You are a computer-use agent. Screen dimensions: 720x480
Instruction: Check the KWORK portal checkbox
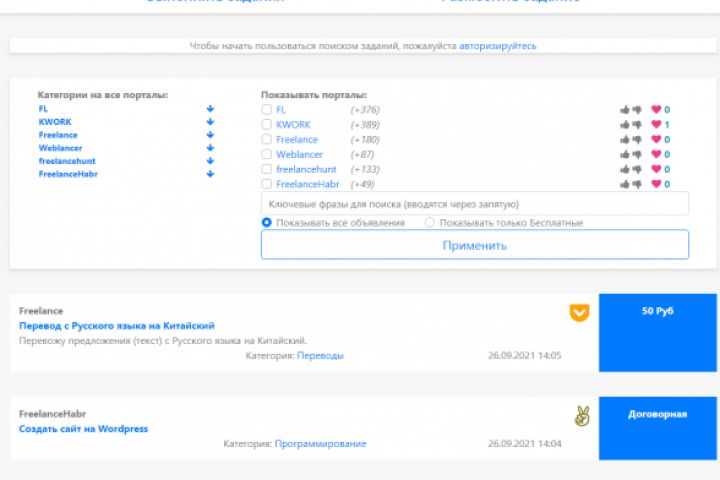coord(266,124)
